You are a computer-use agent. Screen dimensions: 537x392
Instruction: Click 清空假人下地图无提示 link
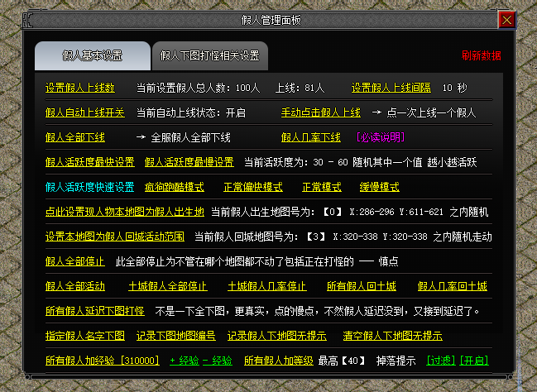coord(393,336)
